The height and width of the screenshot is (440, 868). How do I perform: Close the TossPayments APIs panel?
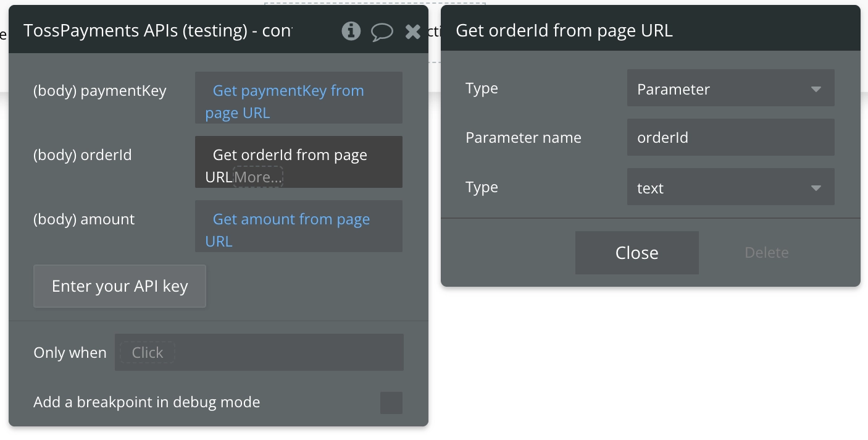coord(412,32)
